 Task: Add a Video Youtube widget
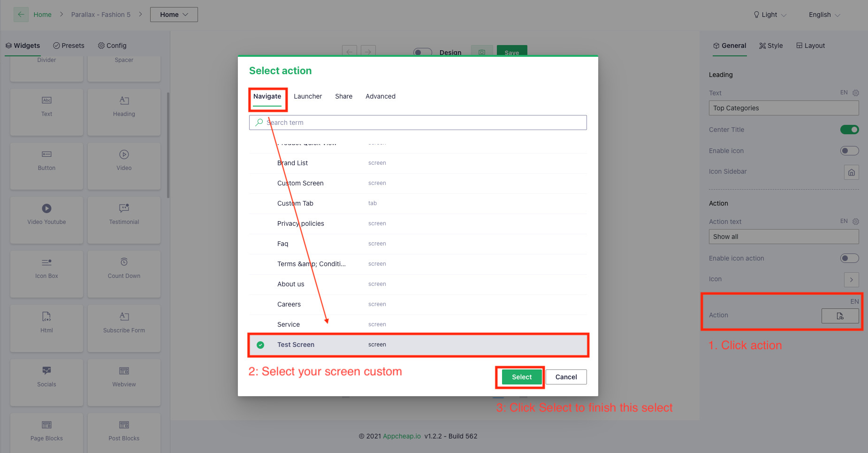point(46,220)
